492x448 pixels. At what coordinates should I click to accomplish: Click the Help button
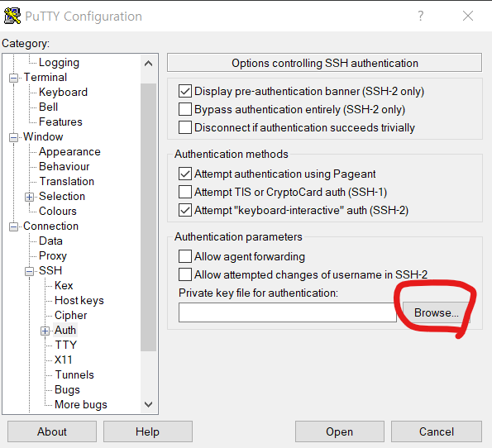pos(147,431)
